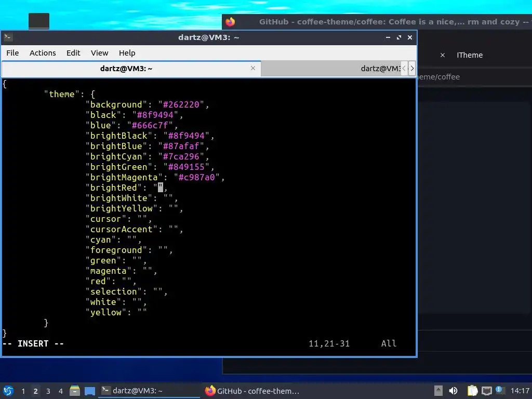Open the removable media tray icon

click(438, 391)
